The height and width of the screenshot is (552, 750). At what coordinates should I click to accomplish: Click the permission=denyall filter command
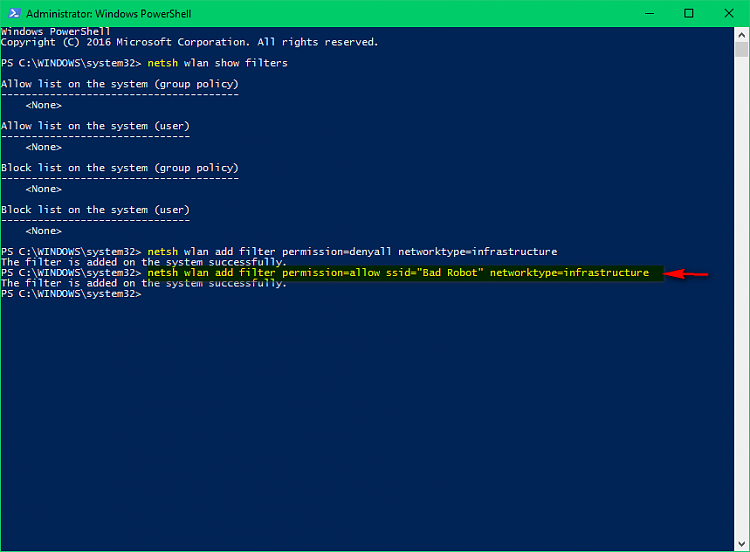tap(352, 251)
